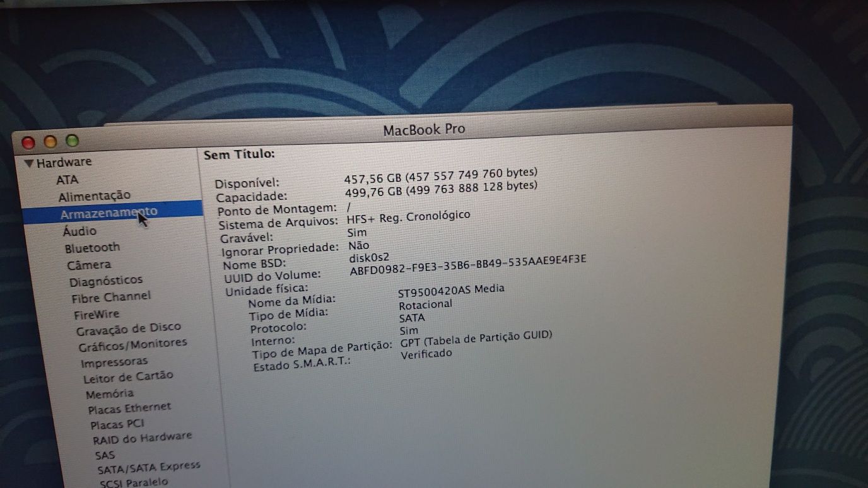Click the Ignorar Propriedade label
Screen dimensions: 868x488
coord(280,250)
